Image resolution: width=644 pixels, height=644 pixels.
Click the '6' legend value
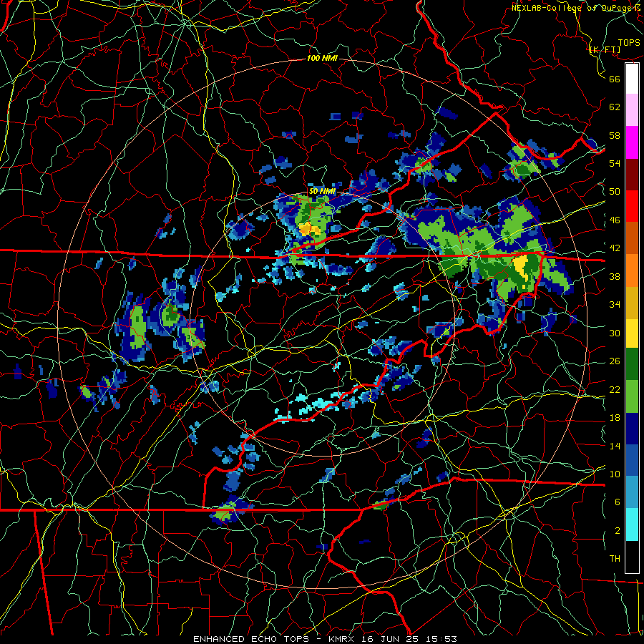coord(618,502)
